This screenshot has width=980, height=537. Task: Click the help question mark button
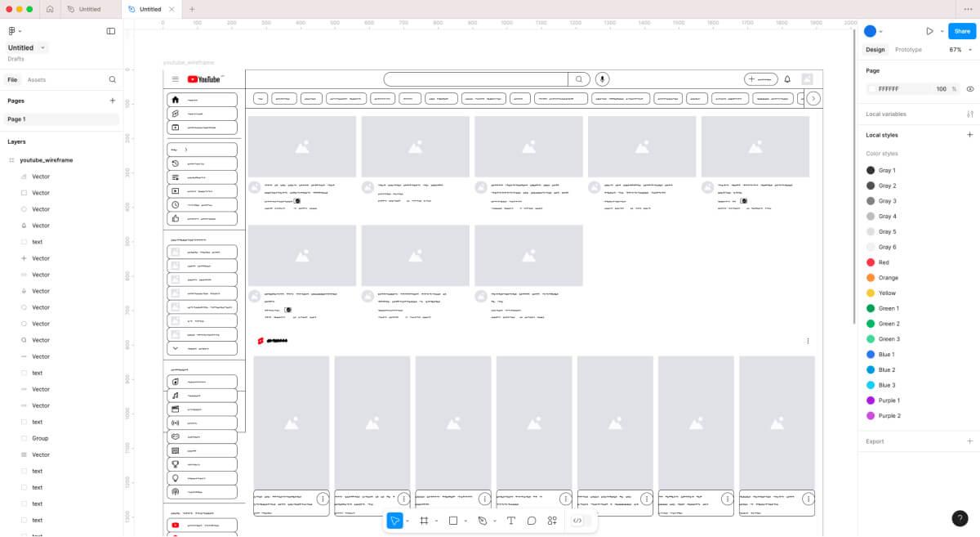[x=960, y=518]
